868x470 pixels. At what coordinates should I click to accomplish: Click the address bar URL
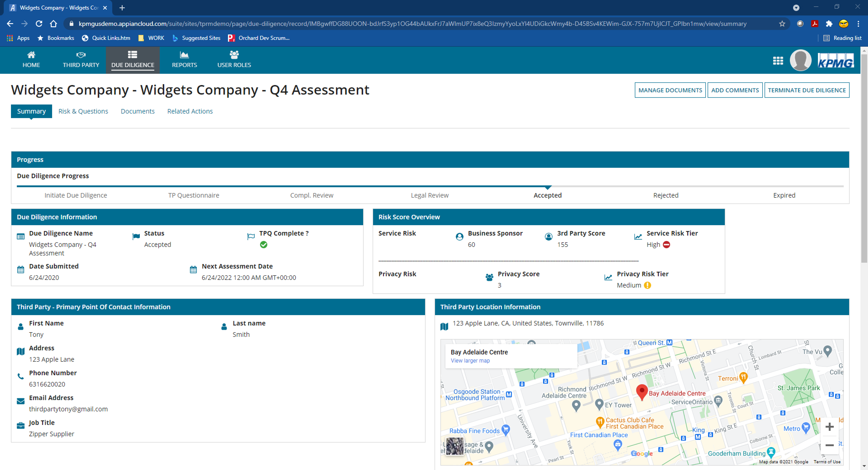click(413, 23)
